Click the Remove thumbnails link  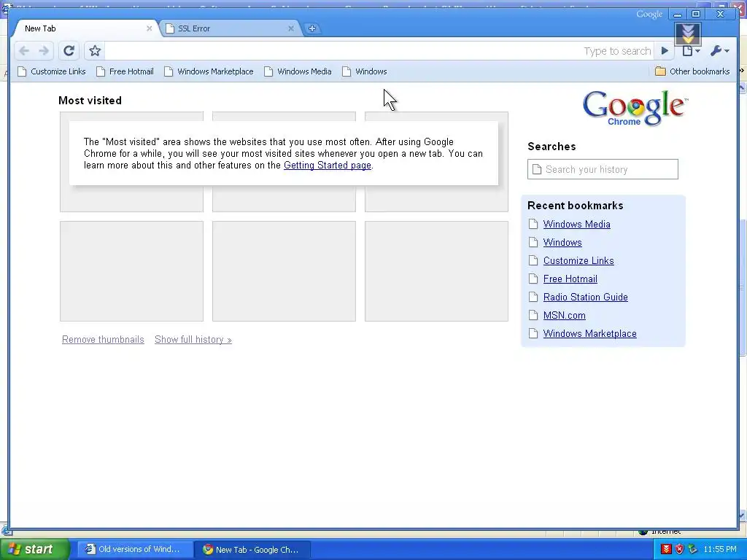pyautogui.click(x=103, y=340)
